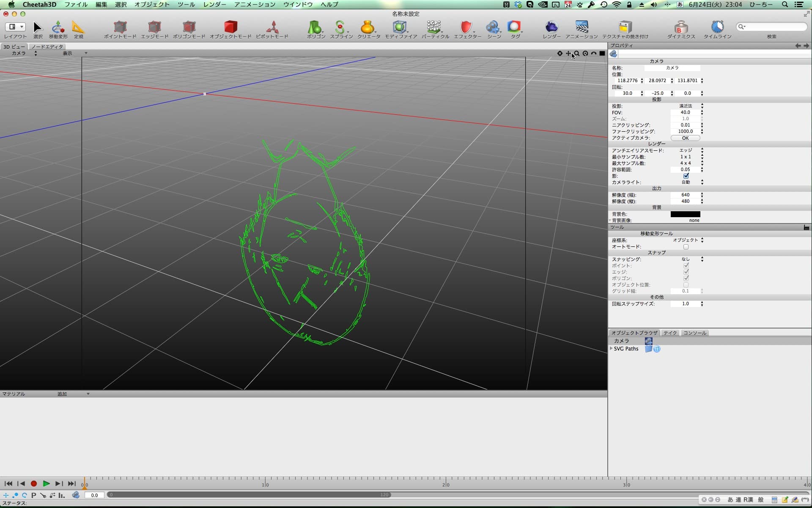
Task: Switch to エッジモード (edge mode)
Action: (x=154, y=28)
